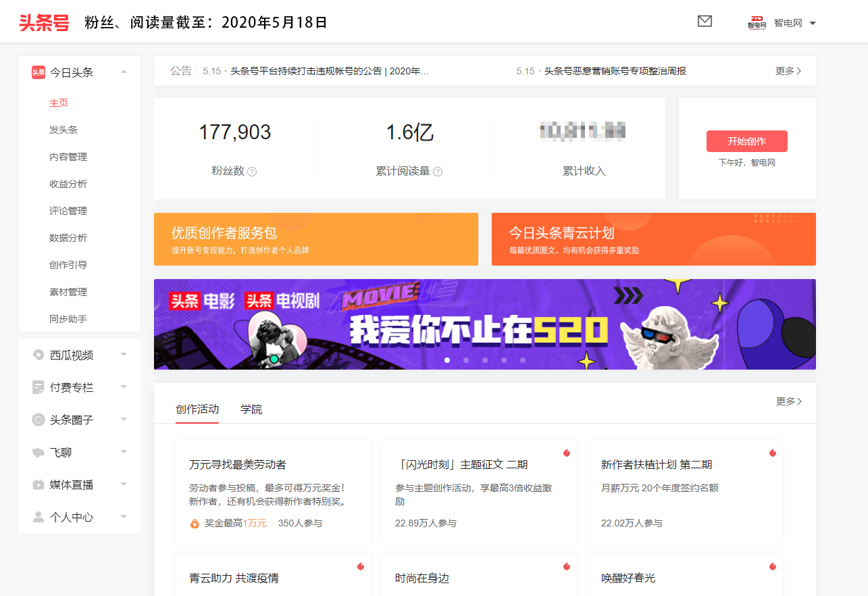Click hot flame icon on 时尚在身边 card
The image size is (868, 596).
(x=567, y=566)
